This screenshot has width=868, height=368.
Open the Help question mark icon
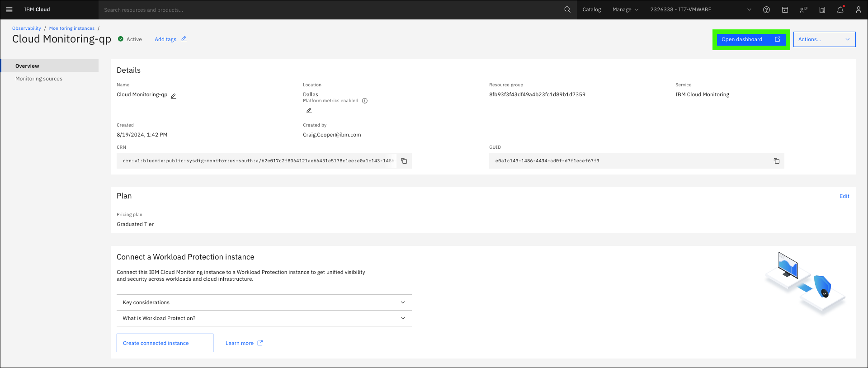click(766, 9)
